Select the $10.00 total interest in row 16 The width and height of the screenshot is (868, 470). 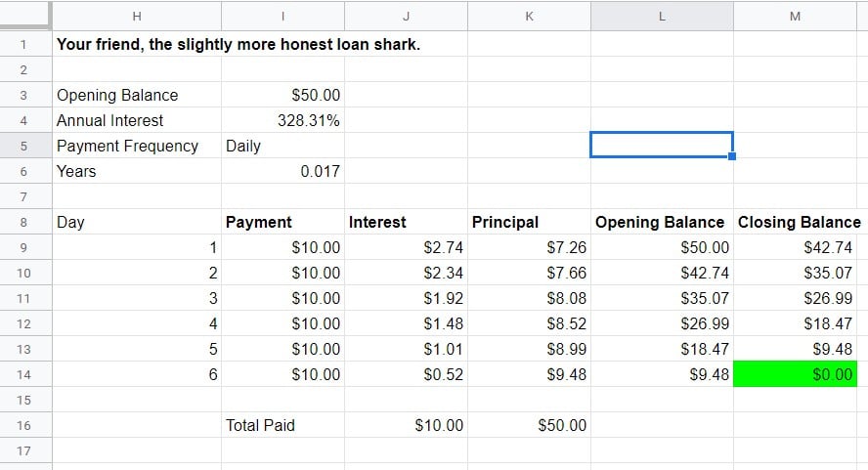tap(406, 426)
